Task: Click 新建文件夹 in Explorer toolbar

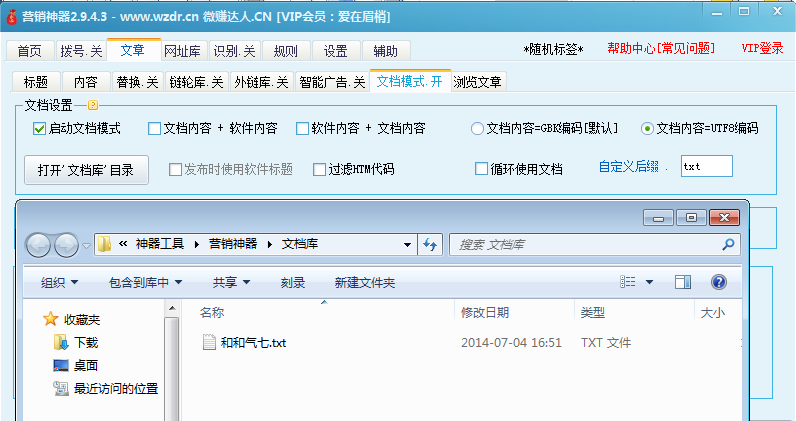Action: point(364,282)
